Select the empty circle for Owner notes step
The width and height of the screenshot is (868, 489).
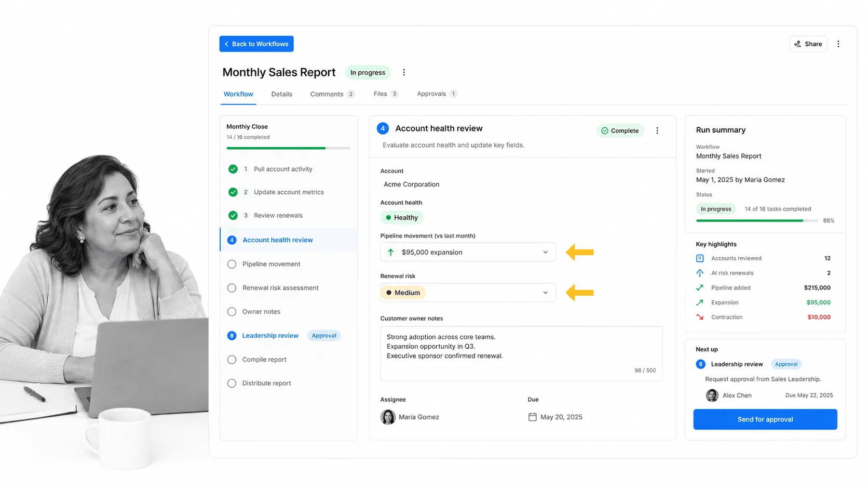232,312
